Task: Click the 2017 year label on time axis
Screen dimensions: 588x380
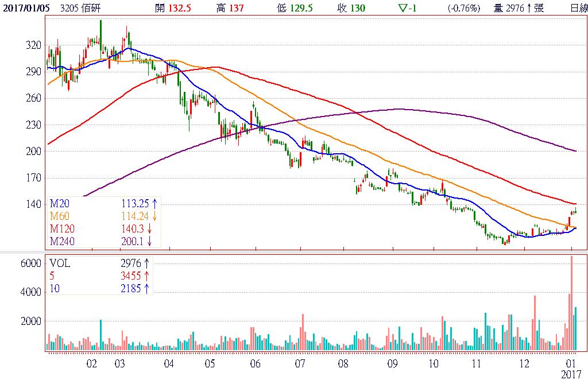Action: [x=571, y=374]
